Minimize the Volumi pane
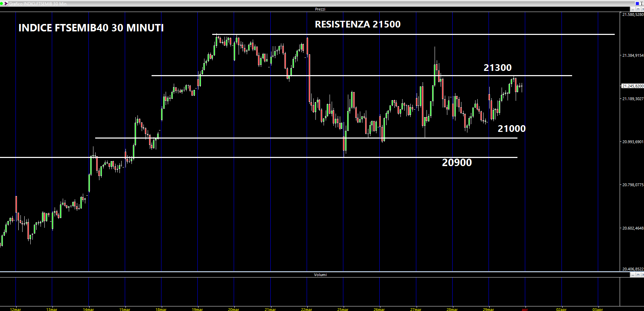 [633, 275]
